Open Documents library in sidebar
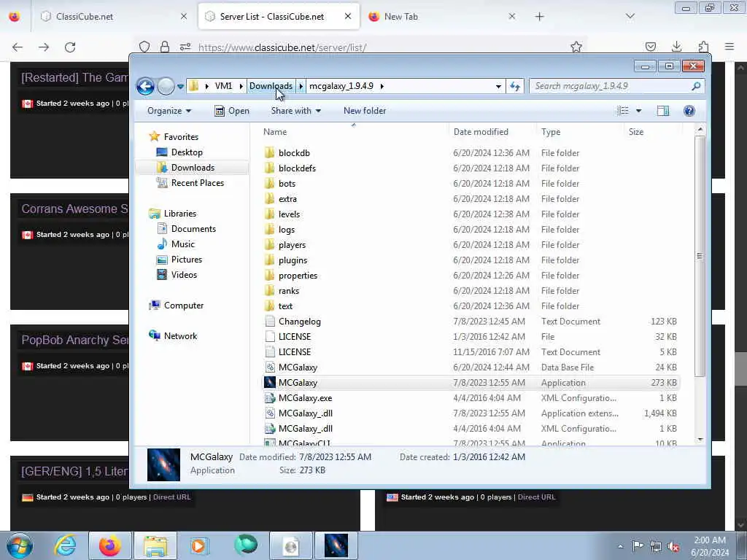This screenshot has width=747, height=560. point(193,229)
